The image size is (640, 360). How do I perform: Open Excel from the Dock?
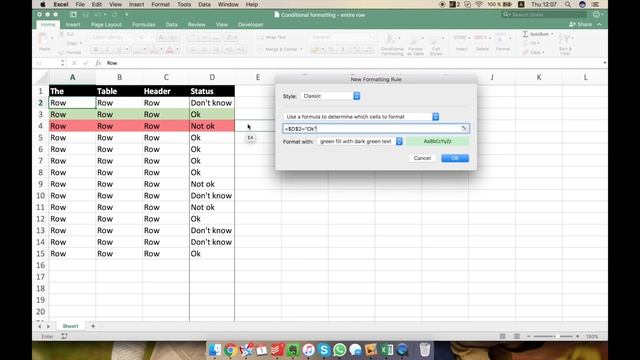coord(386,350)
